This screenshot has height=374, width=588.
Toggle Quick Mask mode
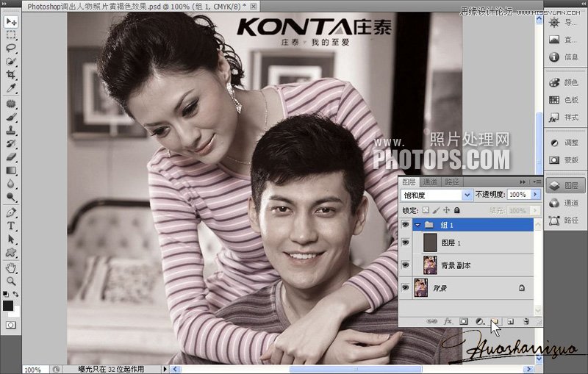click(x=11, y=326)
